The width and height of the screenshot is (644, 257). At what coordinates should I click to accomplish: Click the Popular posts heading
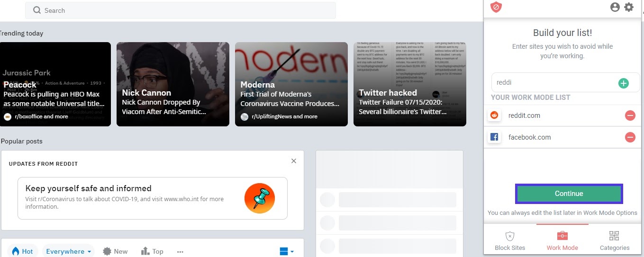coord(21,142)
